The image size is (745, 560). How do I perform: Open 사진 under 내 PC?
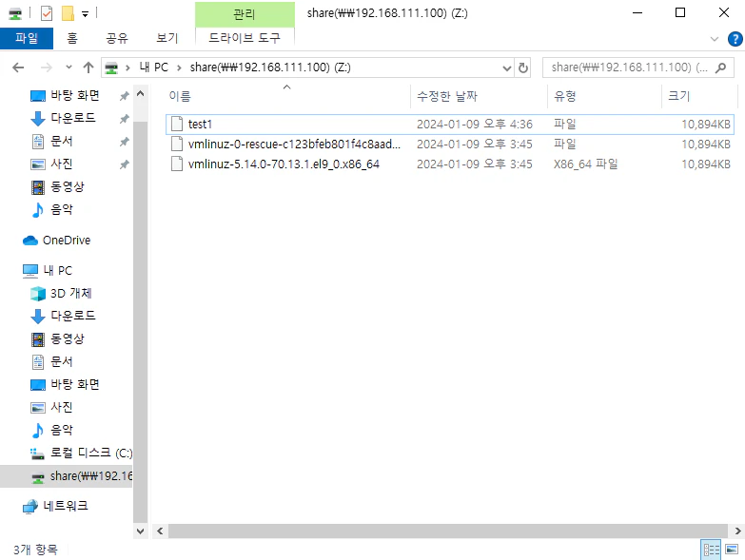point(51,407)
